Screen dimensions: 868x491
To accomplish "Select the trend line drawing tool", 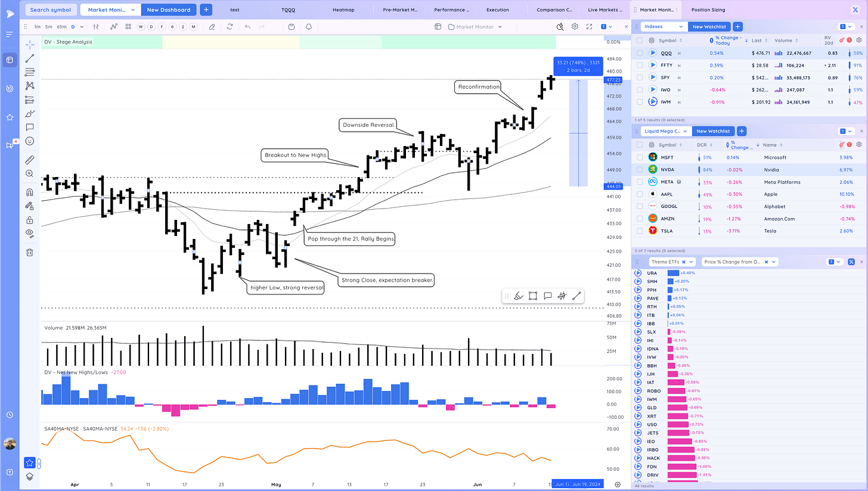I will coord(30,58).
